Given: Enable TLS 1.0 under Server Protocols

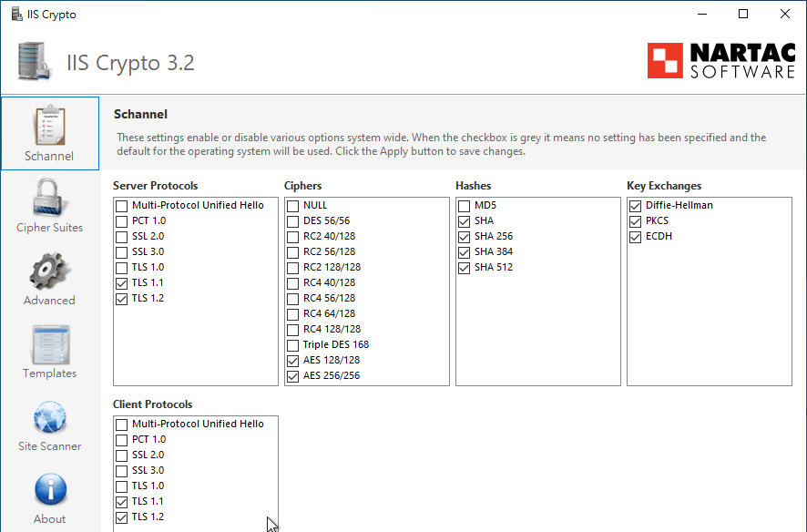Looking at the screenshot, I should tap(122, 268).
